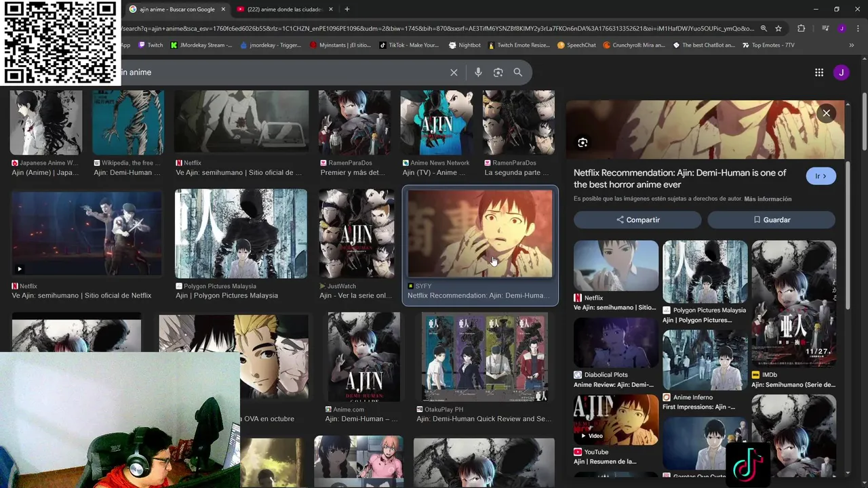The height and width of the screenshot is (488, 868).
Task: Start voice search with the microphone icon
Action: (x=478, y=73)
